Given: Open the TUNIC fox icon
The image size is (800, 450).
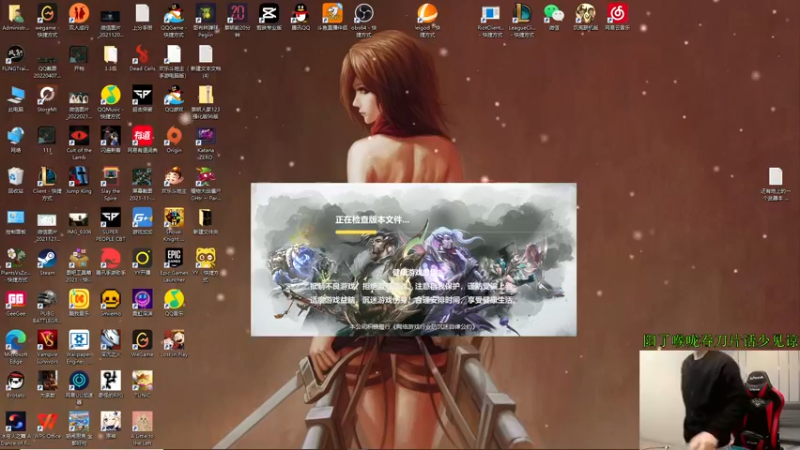Looking at the screenshot, I should pyautogui.click(x=142, y=381).
